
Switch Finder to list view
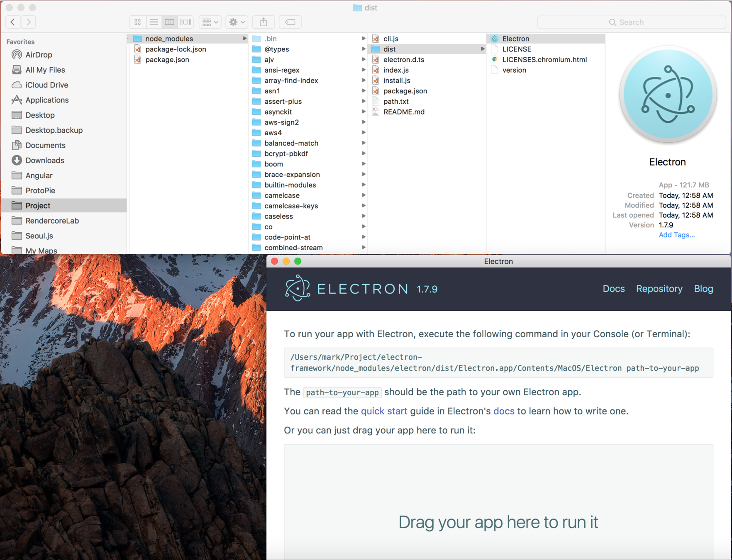[154, 22]
